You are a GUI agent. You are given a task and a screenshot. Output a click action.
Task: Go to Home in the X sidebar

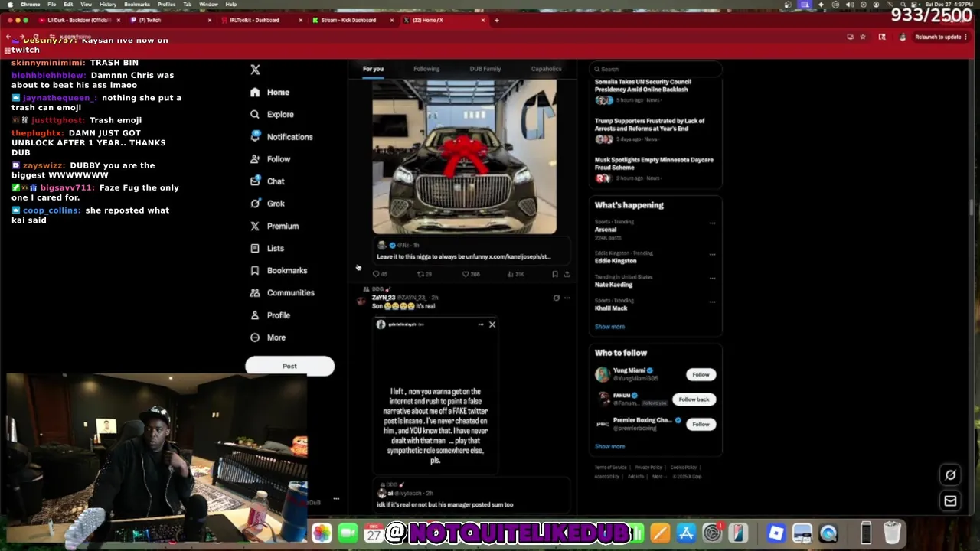[269, 92]
